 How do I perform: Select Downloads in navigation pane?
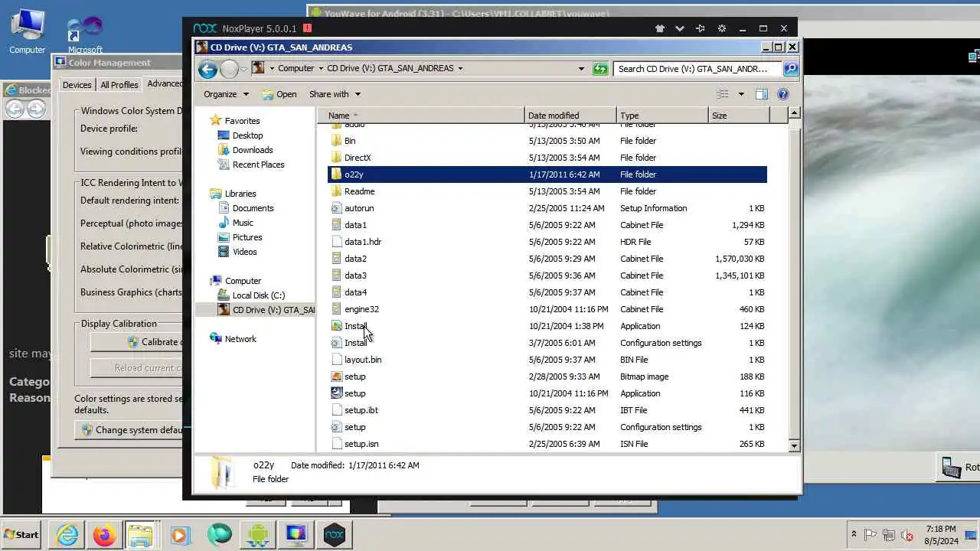pyautogui.click(x=253, y=150)
